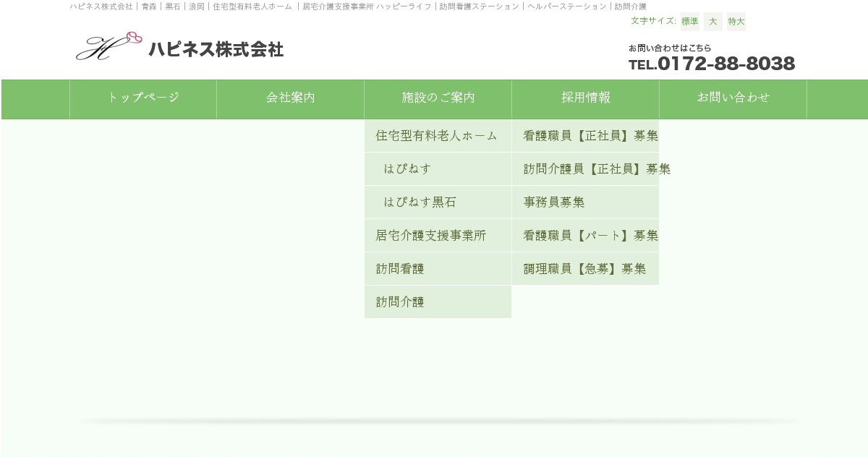Image resolution: width=868 pixels, height=457 pixels.
Task: Click the top header text ハピネス株式会社｜青森…
Action: (358, 7)
